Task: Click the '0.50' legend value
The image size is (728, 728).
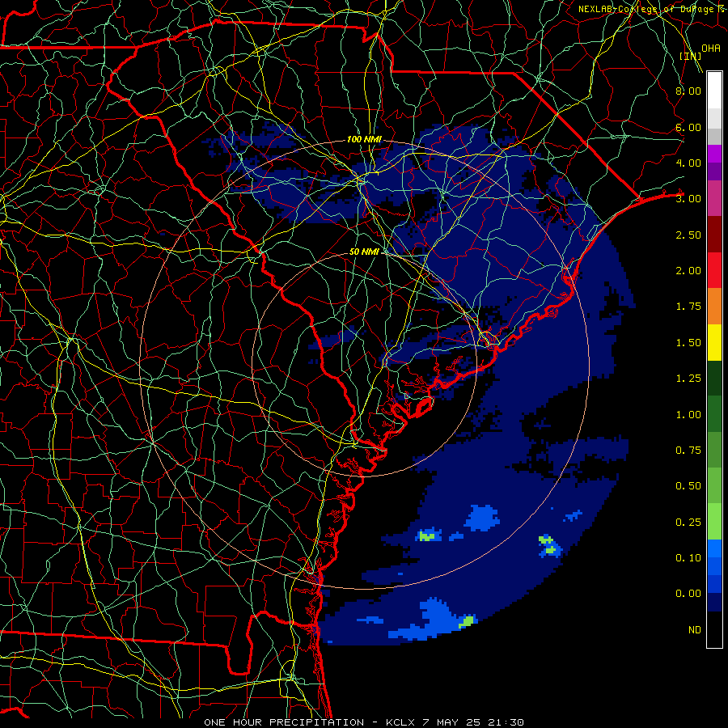Action: click(688, 486)
